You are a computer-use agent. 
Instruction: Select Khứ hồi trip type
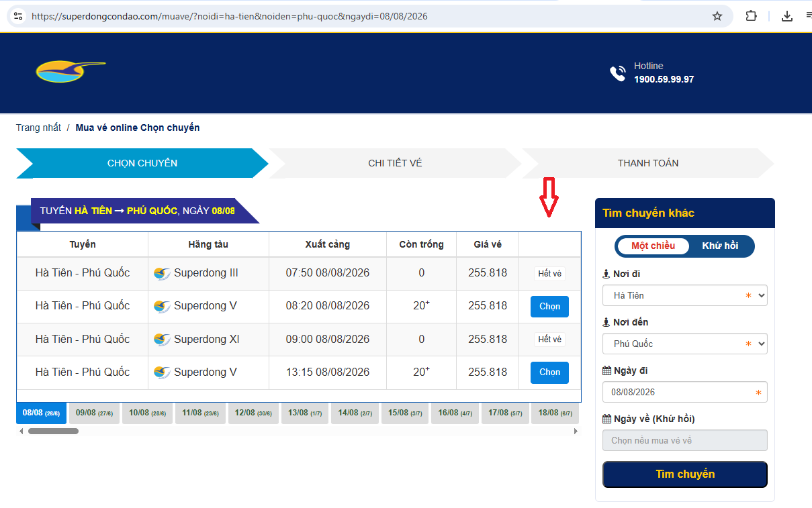720,246
